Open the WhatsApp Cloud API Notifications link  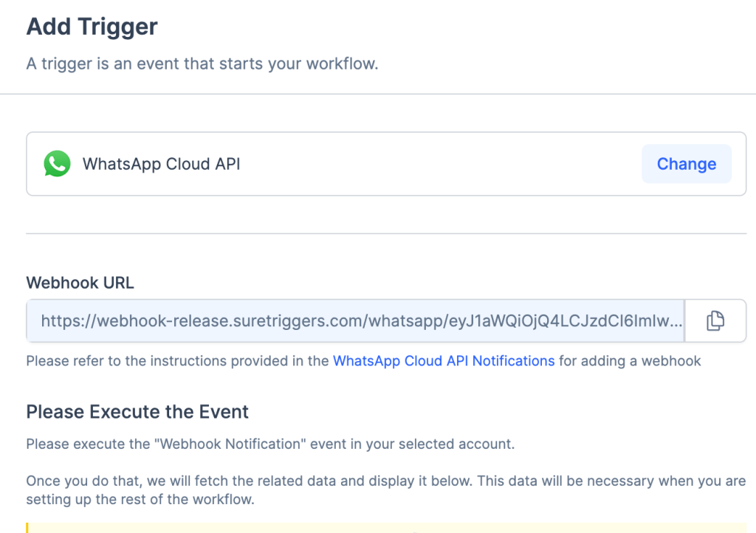coord(444,361)
